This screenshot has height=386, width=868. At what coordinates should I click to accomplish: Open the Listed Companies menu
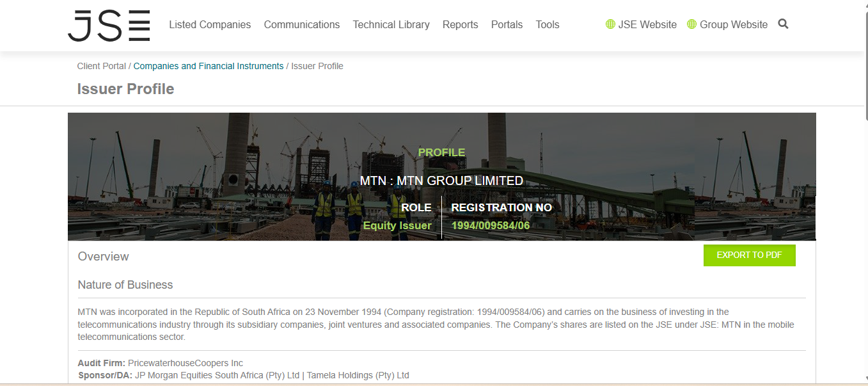210,24
